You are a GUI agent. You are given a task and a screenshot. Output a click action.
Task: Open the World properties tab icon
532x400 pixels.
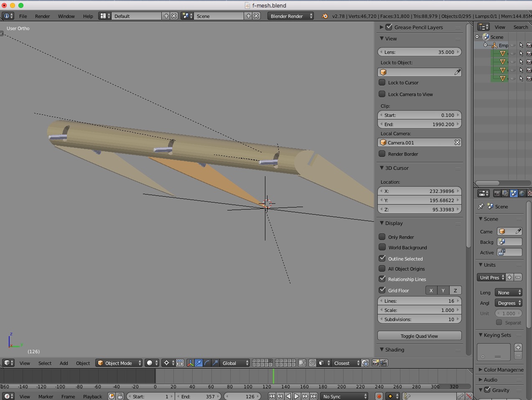click(x=522, y=193)
